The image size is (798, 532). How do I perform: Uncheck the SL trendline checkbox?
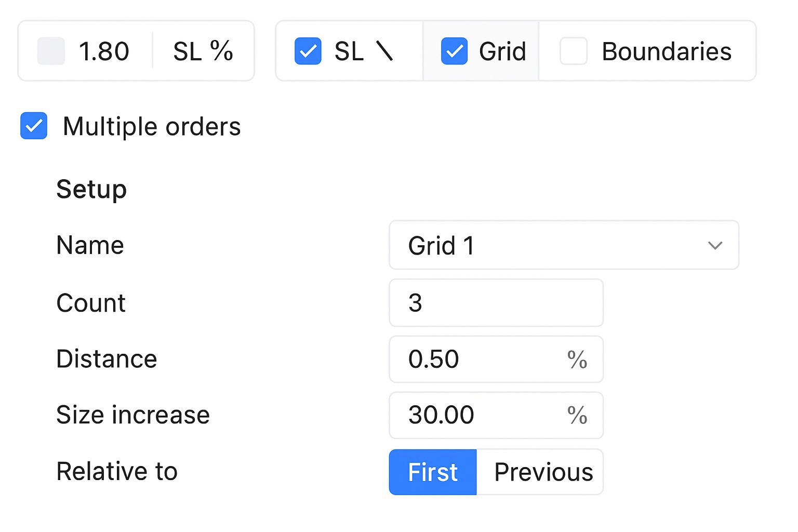[308, 51]
